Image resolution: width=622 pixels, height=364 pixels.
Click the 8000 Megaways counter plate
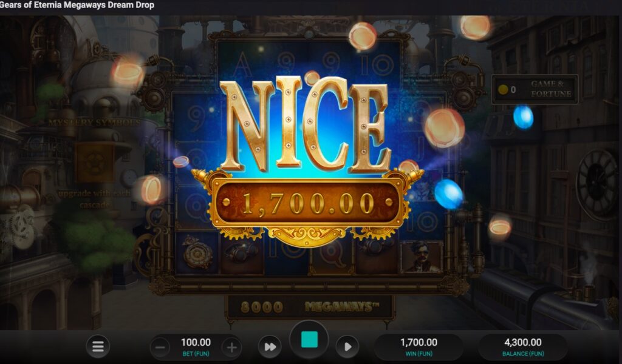[x=309, y=306]
